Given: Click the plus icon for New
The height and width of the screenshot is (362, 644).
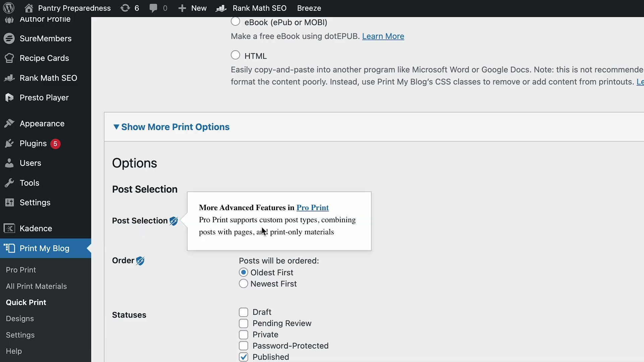Looking at the screenshot, I should point(182,8).
